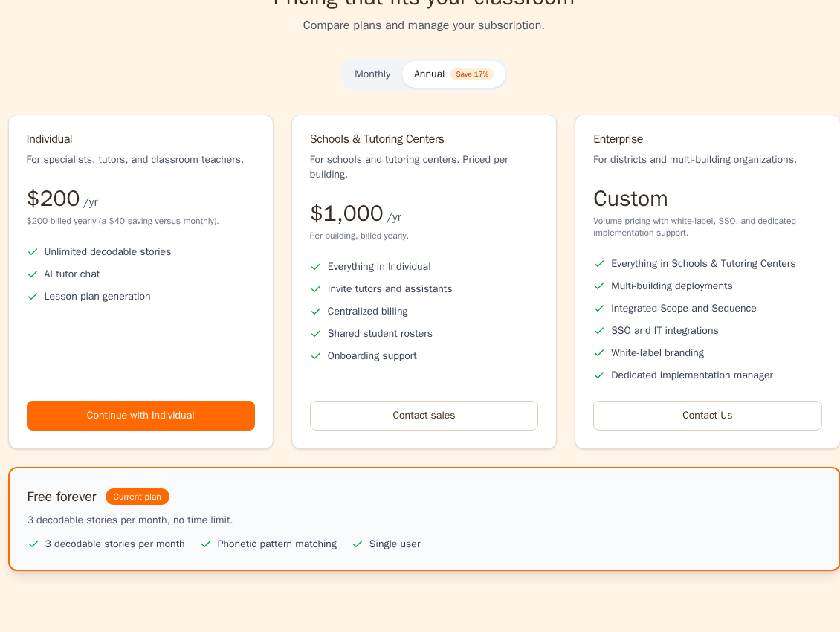Screen dimensions: 840x632
Task: Click checkmark icon beside Onboarding support
Action: click(316, 356)
